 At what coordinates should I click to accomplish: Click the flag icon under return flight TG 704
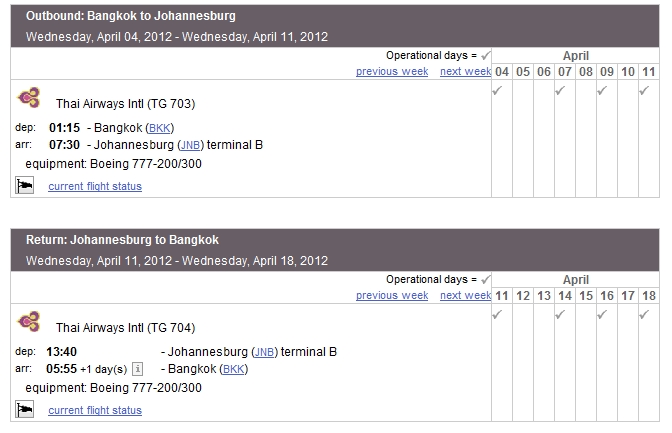click(24, 409)
